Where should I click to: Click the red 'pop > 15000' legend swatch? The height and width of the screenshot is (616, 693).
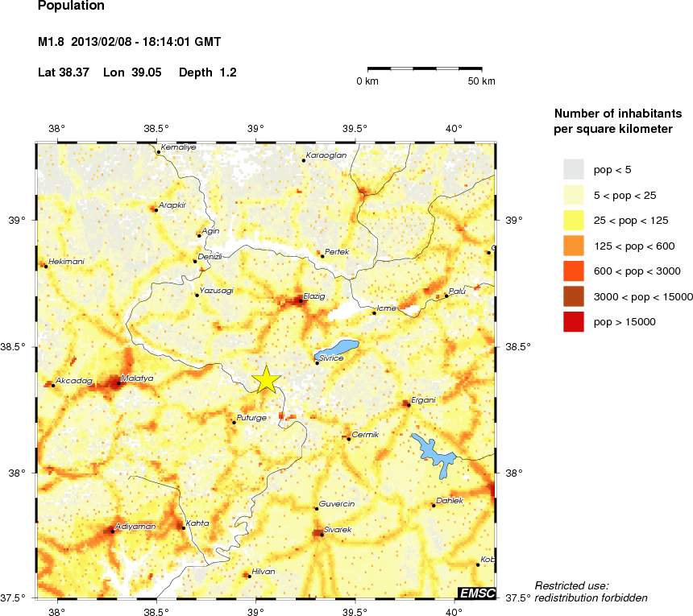(573, 322)
